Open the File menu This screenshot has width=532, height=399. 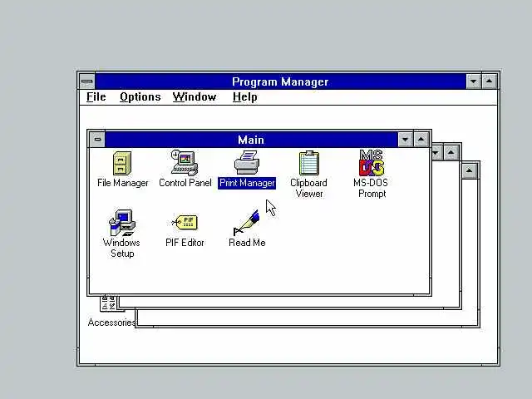coord(96,97)
